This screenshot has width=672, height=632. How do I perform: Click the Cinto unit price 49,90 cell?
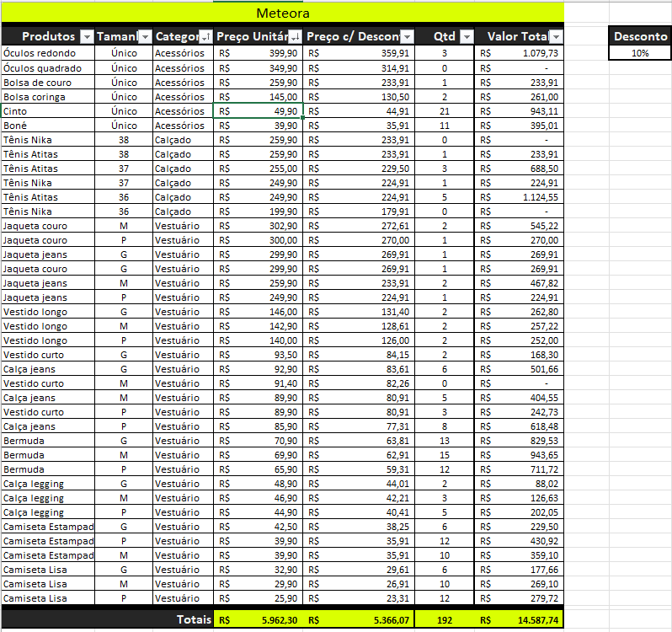[x=258, y=111]
